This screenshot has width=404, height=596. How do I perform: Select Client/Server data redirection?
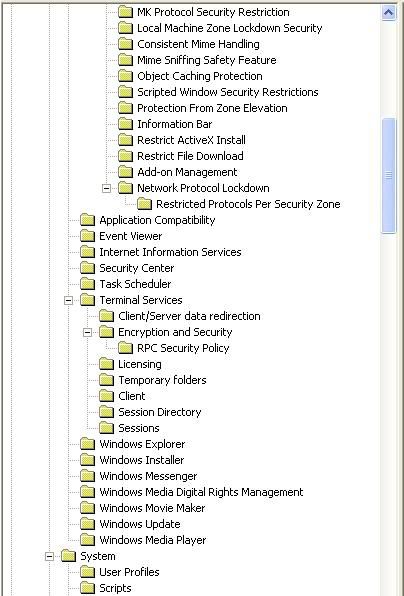(x=189, y=316)
